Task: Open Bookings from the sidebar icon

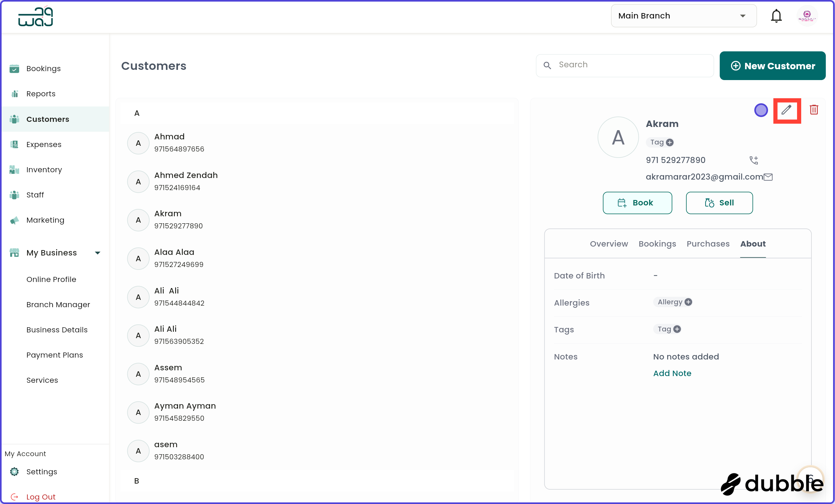Action: [x=14, y=69]
